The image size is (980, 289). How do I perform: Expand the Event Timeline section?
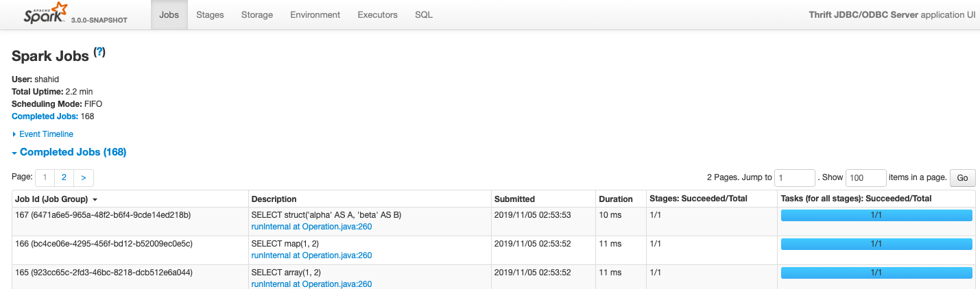[x=43, y=134]
